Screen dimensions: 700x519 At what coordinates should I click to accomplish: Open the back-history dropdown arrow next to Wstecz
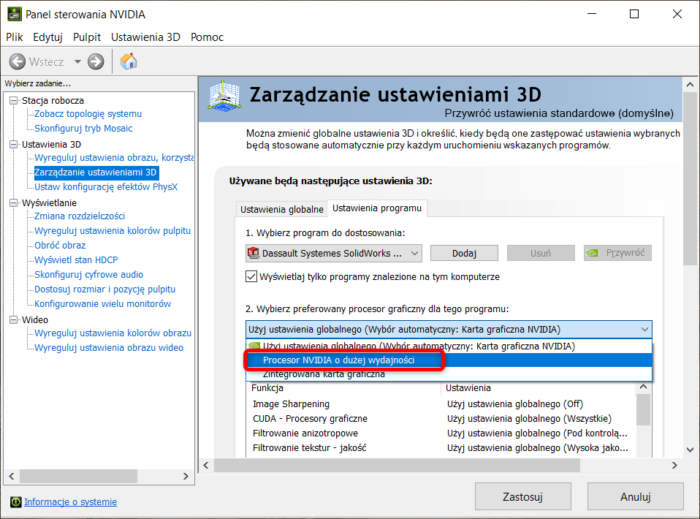pyautogui.click(x=78, y=62)
